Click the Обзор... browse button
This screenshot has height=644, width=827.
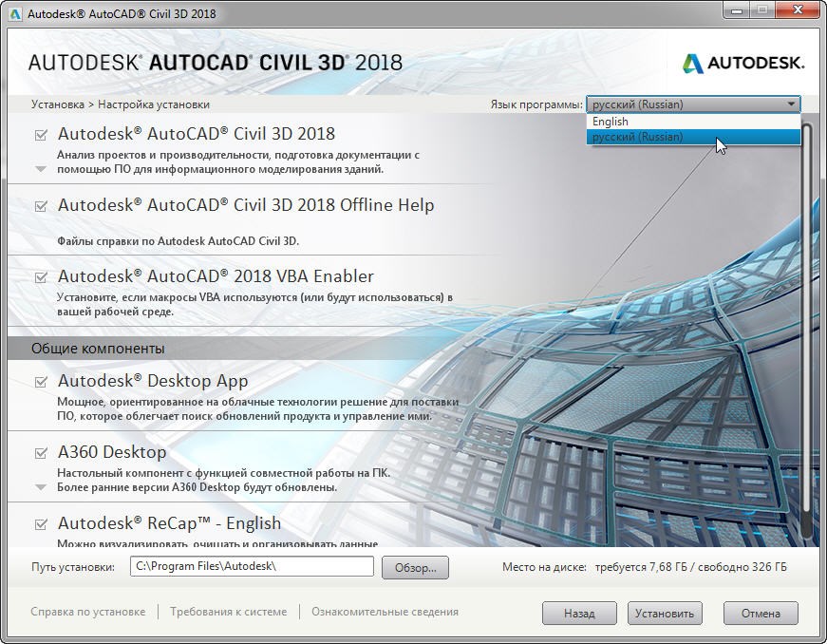(415, 567)
